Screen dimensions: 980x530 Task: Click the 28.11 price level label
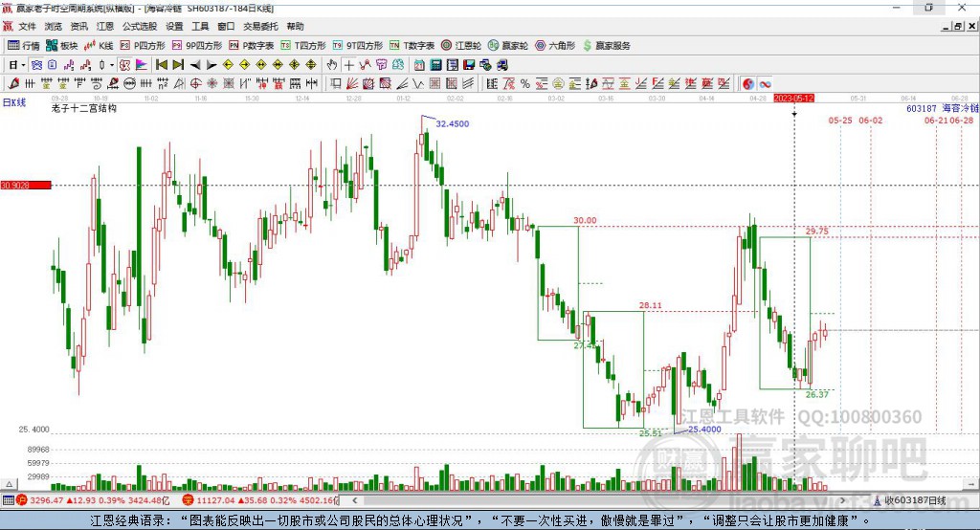pos(650,305)
